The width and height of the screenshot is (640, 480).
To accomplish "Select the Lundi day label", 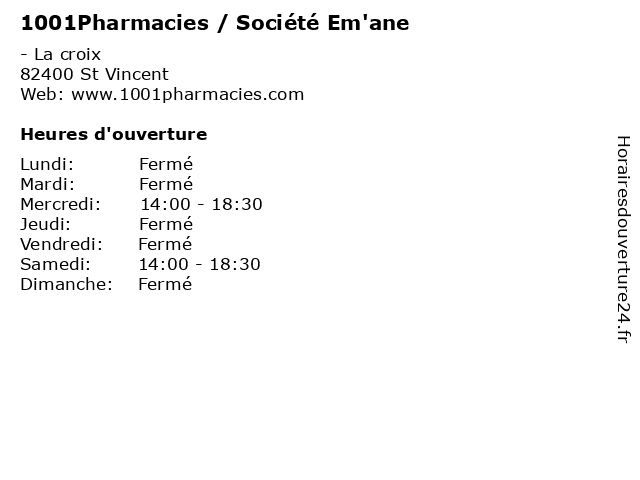I will coord(47,164).
